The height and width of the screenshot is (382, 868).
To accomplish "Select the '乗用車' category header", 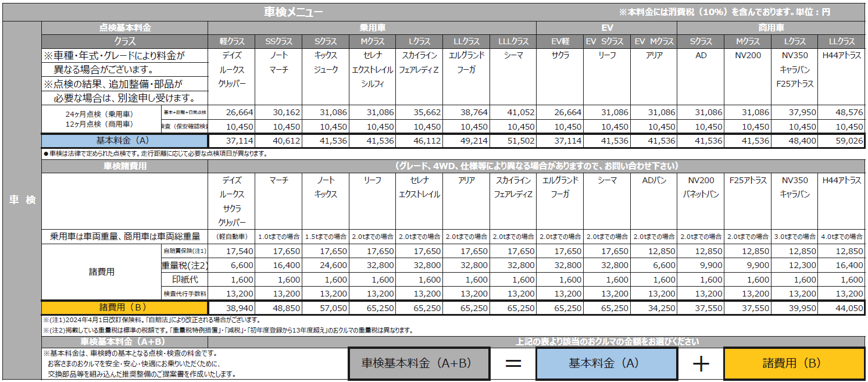I will tap(372, 27).
